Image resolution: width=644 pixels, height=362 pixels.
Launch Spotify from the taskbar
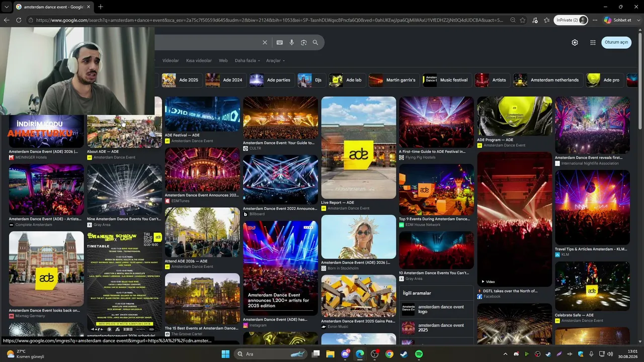tap(419, 354)
